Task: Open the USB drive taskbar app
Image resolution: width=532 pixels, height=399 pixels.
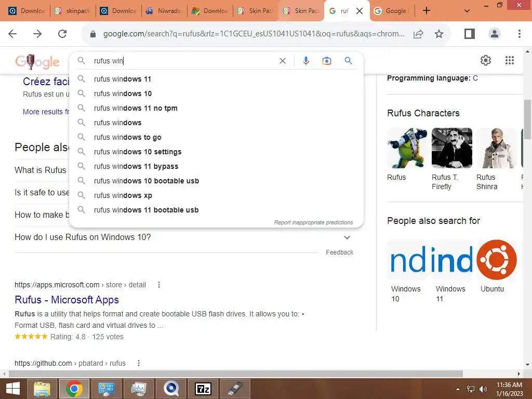Action: pos(235,389)
